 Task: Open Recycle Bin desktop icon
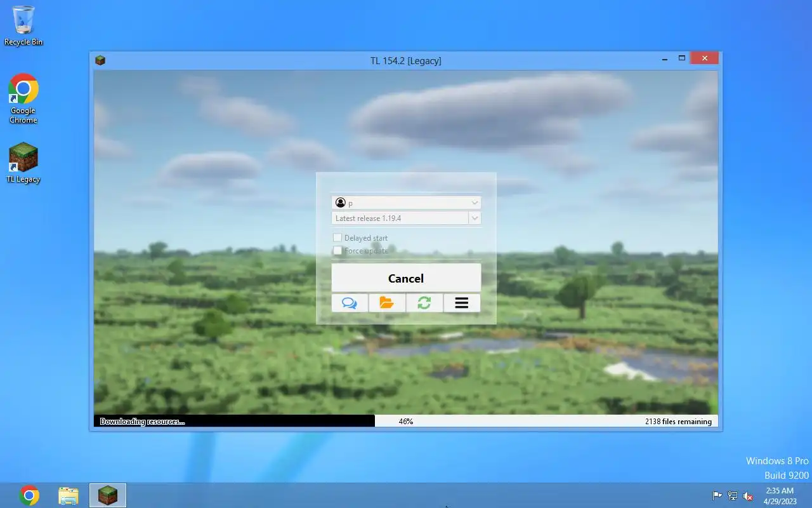(23, 26)
